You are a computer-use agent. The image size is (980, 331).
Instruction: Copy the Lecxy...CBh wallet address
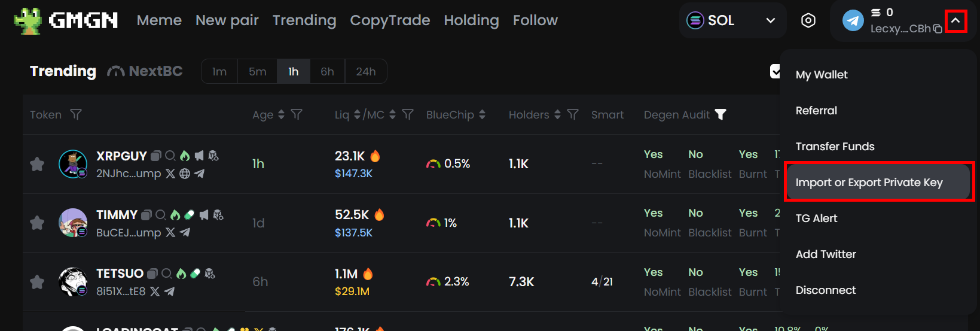(938, 29)
